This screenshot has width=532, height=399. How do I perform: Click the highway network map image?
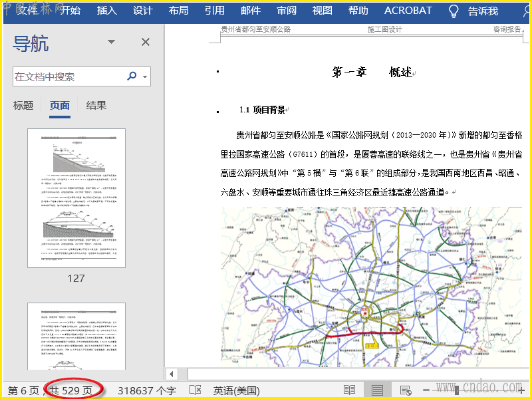click(371, 287)
